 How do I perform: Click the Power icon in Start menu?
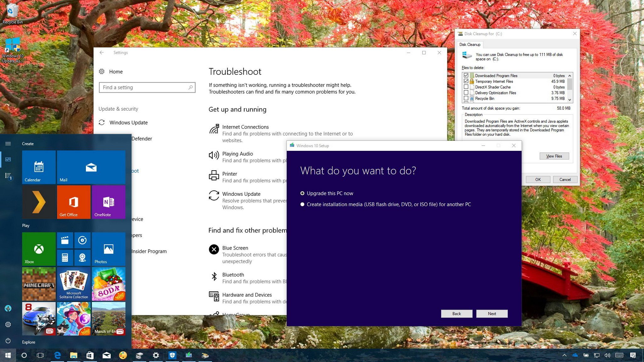coord(8,341)
